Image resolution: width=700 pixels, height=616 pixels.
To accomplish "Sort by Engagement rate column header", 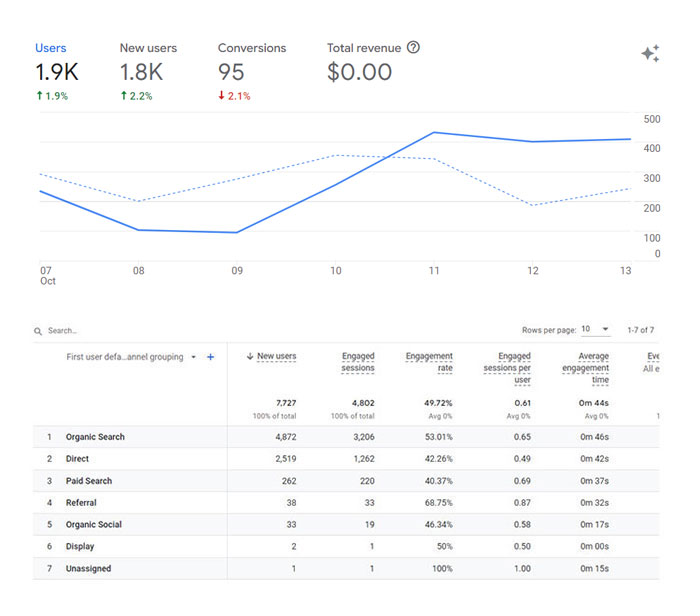I will (x=429, y=362).
